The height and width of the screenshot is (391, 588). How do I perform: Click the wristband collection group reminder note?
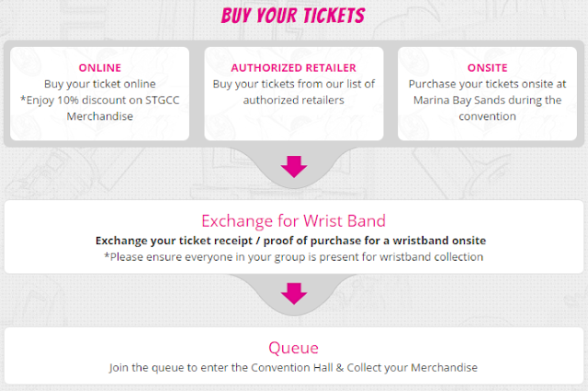point(293,258)
